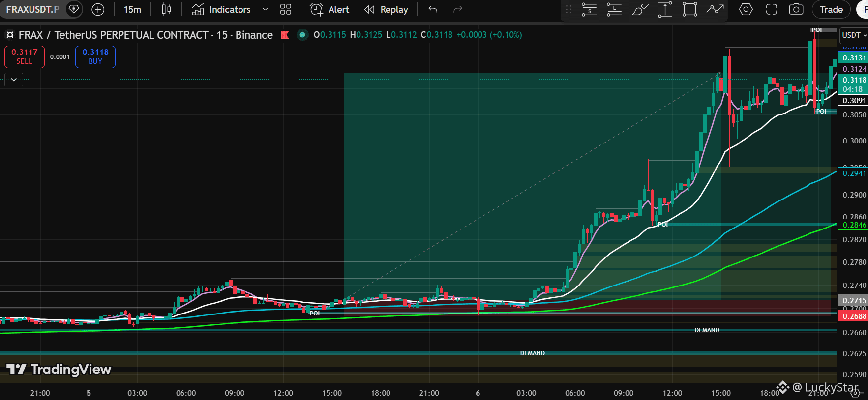Click the low value L0.3112 in legend
This screenshot has height=400, width=868.
coord(401,35)
